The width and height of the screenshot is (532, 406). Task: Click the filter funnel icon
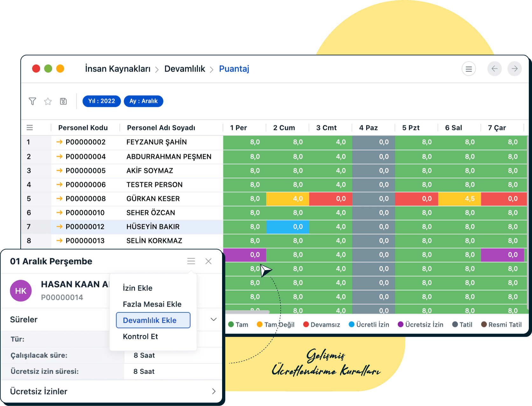click(x=32, y=101)
